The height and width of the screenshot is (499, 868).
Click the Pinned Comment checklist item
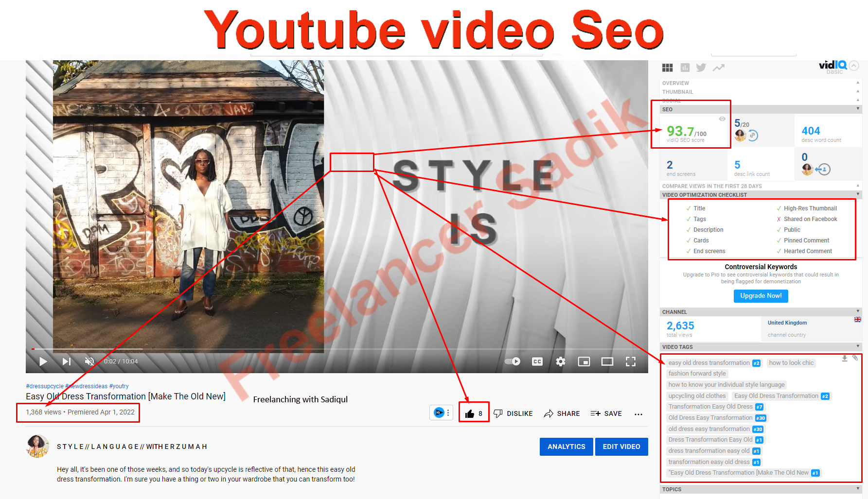(x=803, y=241)
